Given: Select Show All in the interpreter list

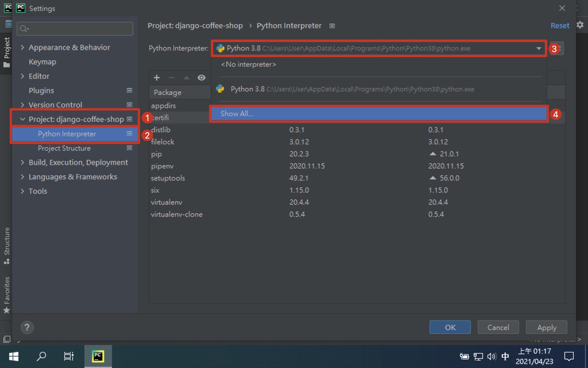Looking at the screenshot, I should click(379, 114).
